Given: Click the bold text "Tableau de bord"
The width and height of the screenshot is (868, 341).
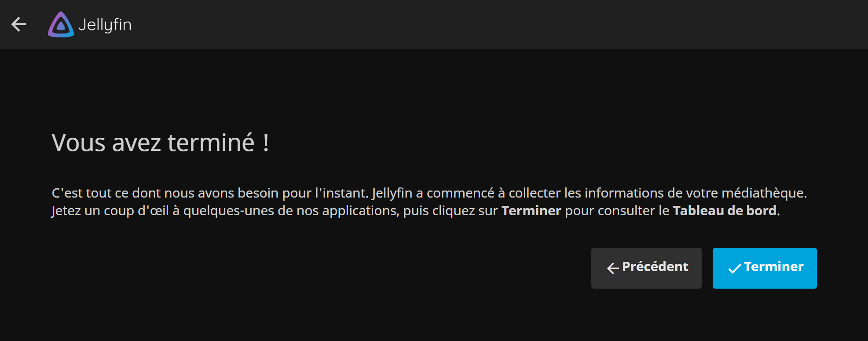Looking at the screenshot, I should coord(725,211).
